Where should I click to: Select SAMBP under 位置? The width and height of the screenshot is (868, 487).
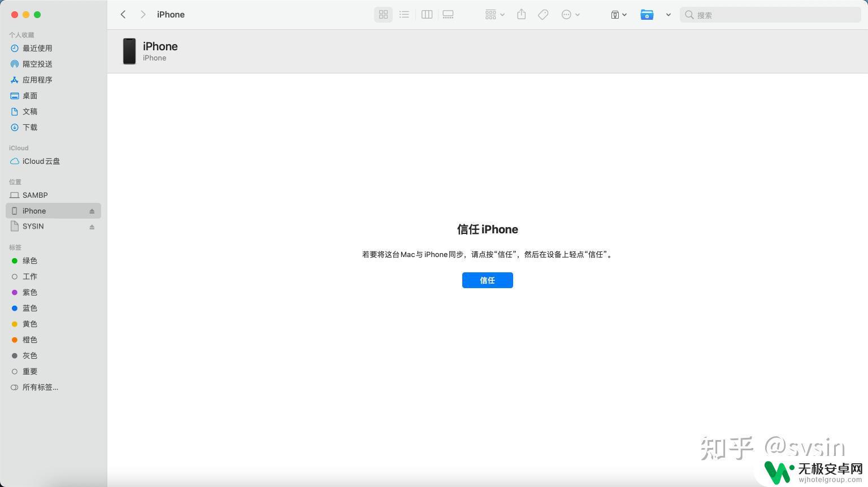point(53,195)
